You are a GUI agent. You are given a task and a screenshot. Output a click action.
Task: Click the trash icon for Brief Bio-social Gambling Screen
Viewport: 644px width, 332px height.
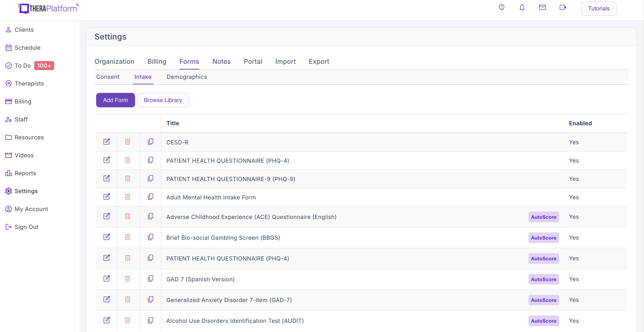(x=127, y=237)
